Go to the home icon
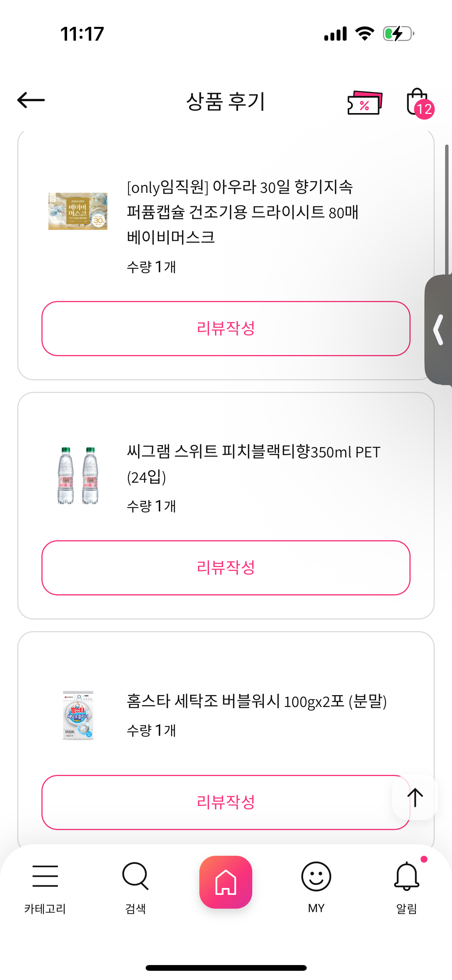 coord(226,882)
